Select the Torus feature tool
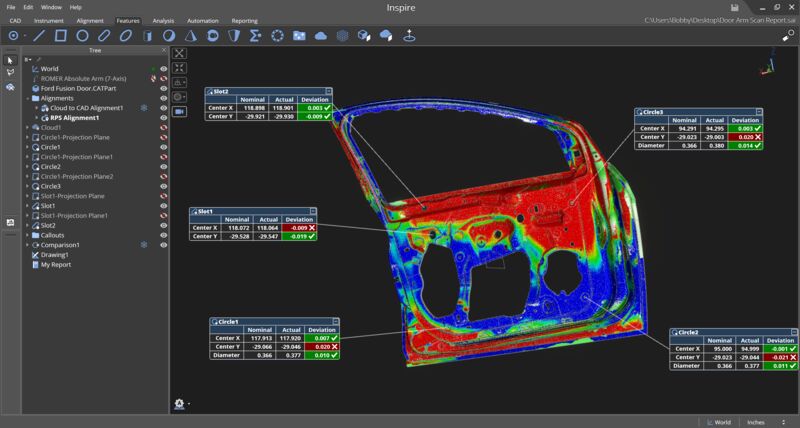 212,36
